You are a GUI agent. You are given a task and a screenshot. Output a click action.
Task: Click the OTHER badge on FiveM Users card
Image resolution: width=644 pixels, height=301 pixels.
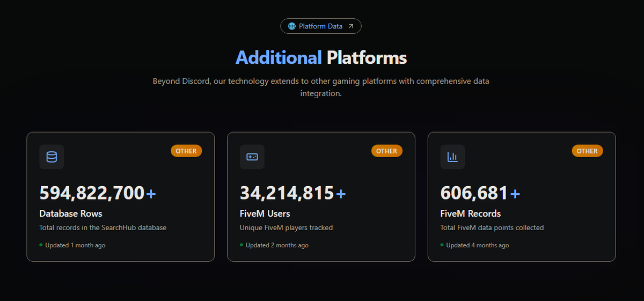[x=386, y=151]
